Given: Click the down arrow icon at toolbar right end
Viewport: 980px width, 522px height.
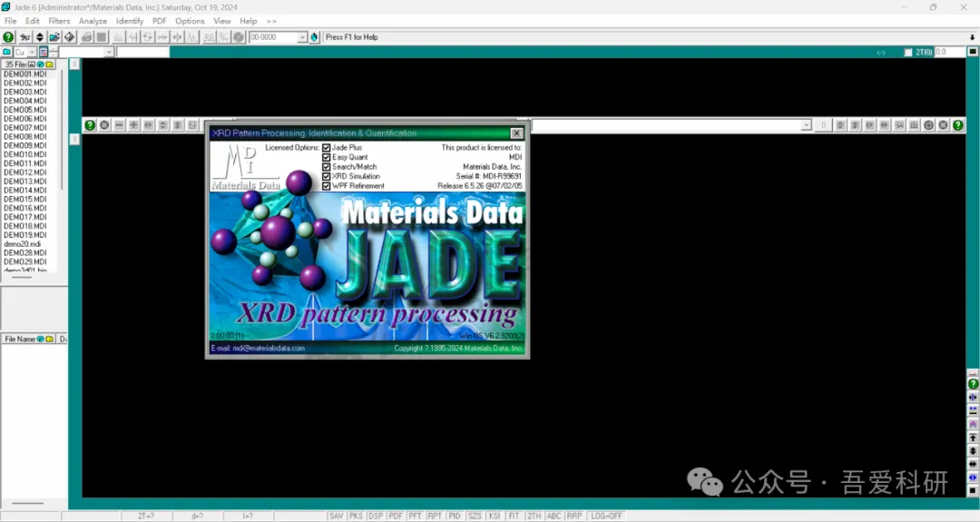Looking at the screenshot, I should coord(973,37).
